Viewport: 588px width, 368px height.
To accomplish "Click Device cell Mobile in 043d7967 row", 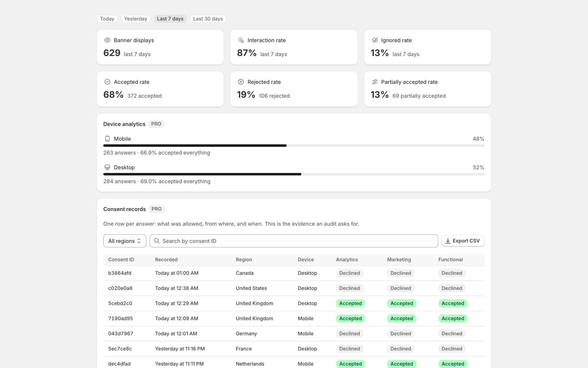I will coord(306,334).
